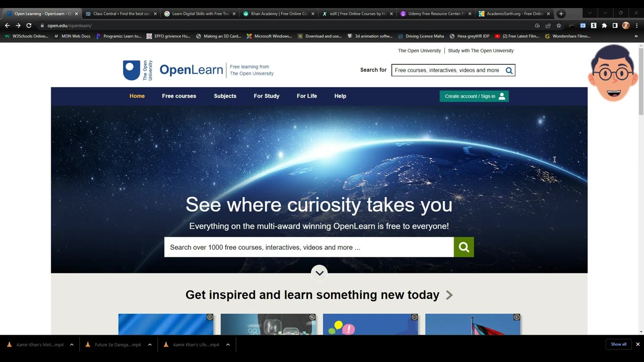
Task: Expand the Get inspired section arrow
Action: 449,295
